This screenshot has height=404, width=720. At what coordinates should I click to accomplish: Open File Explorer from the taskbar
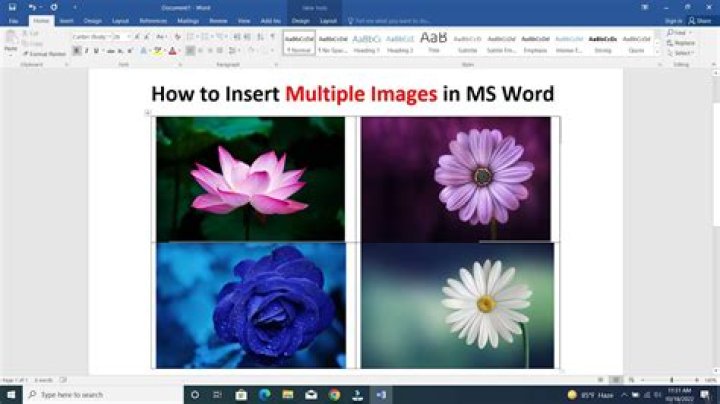pos(288,395)
